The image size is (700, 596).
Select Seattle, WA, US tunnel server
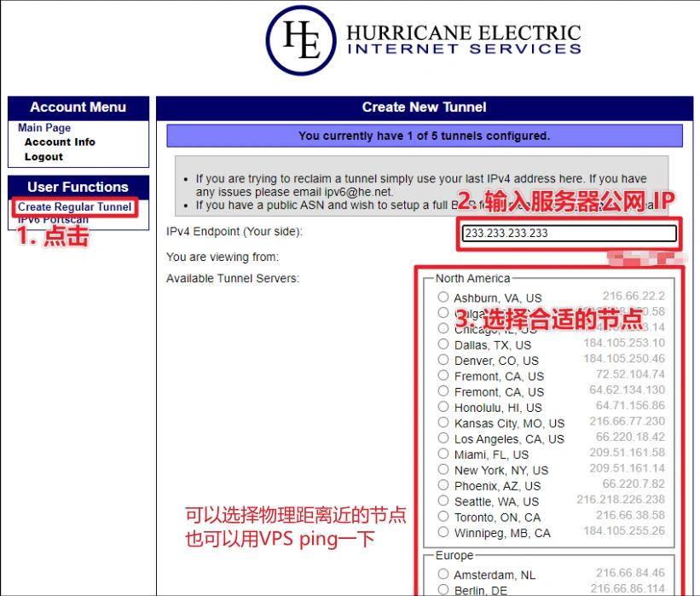point(443,501)
